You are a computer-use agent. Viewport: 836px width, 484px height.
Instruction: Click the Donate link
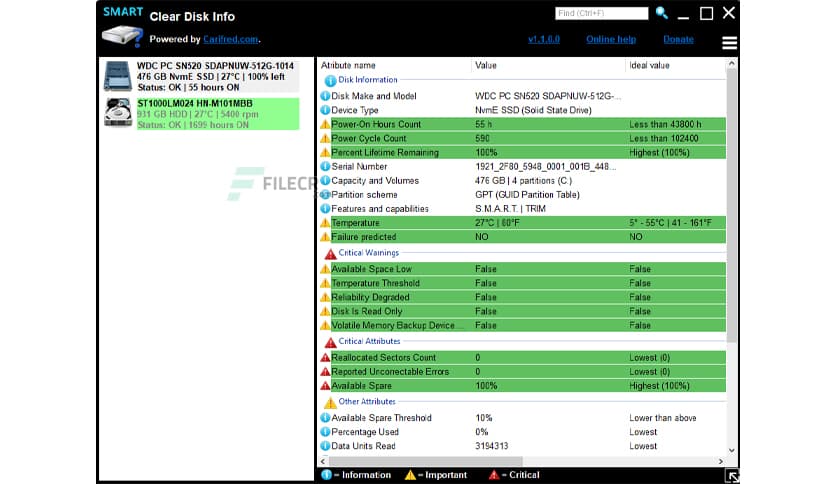tap(678, 39)
